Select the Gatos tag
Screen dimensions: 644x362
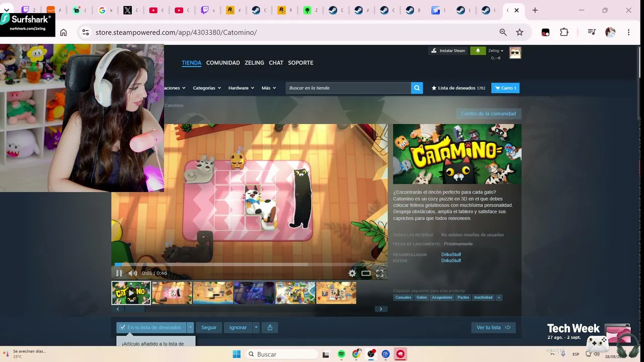[422, 298]
